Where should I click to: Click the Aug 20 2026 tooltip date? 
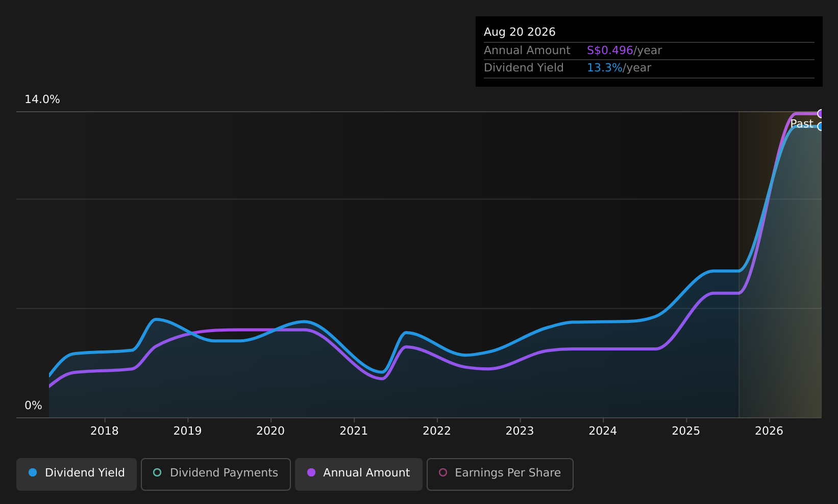coord(520,32)
